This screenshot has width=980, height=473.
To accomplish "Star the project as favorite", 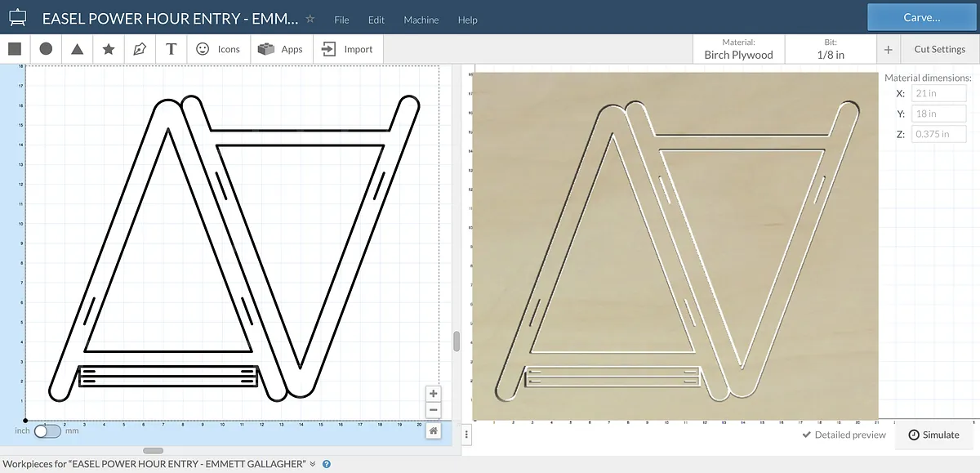I will [310, 19].
